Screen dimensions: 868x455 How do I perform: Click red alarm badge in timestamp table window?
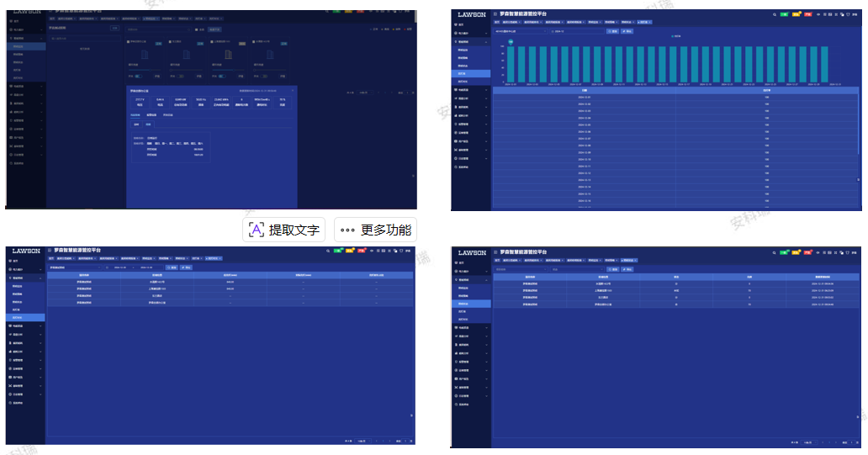807,252
